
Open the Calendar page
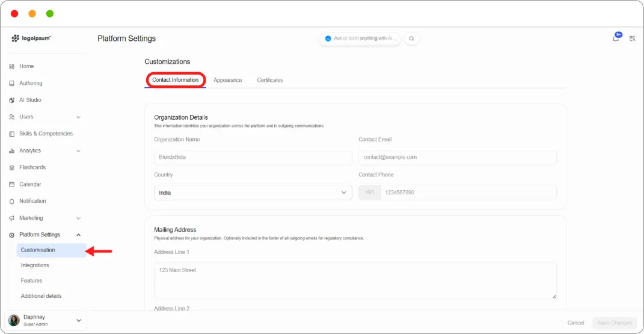(30, 184)
